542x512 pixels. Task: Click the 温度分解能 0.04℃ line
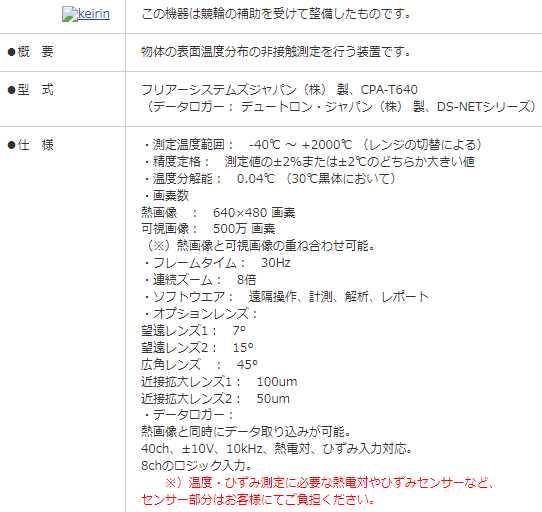click(x=269, y=178)
